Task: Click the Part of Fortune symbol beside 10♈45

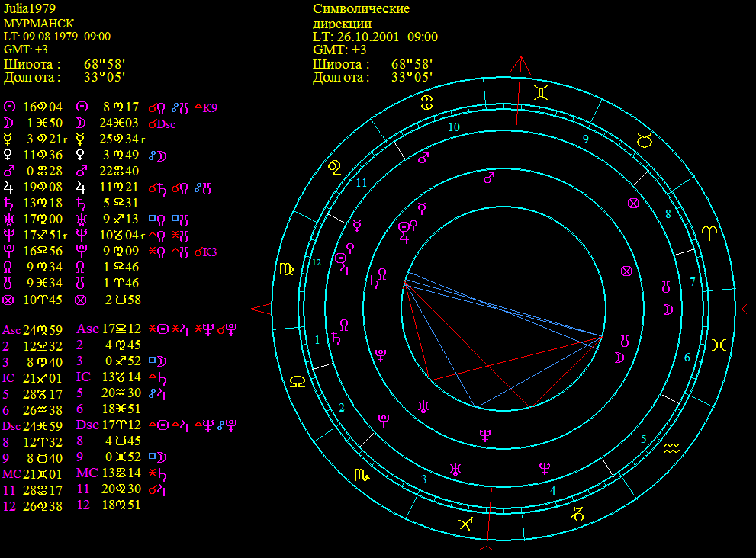Action: pyautogui.click(x=8, y=300)
